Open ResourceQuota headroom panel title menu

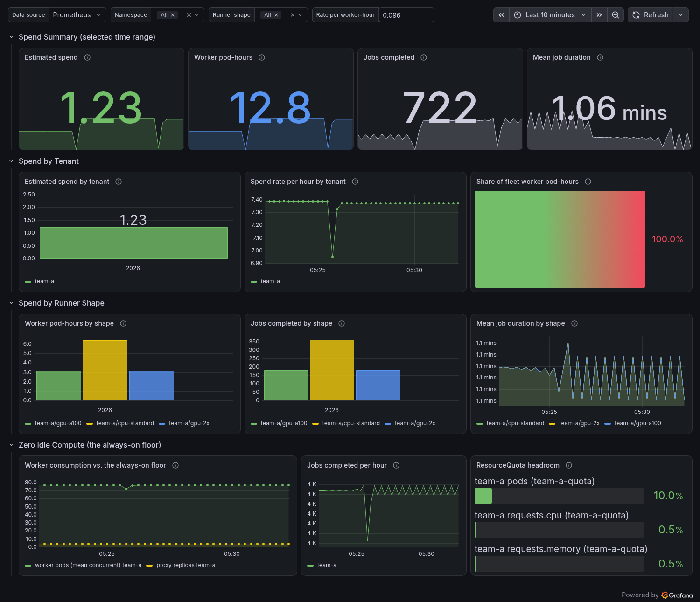518,465
